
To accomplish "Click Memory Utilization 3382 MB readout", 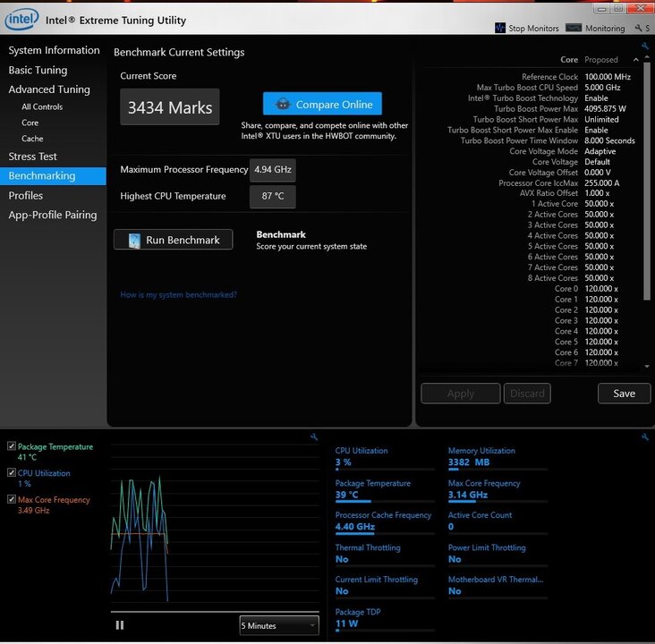I will [469, 462].
